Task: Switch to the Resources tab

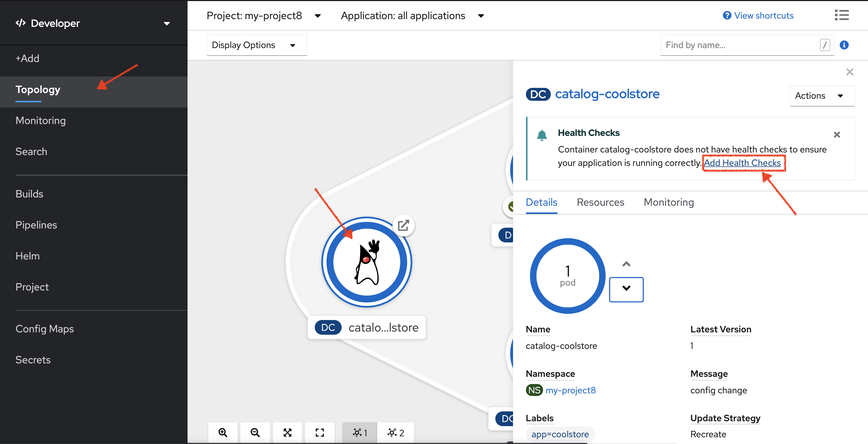Action: click(x=601, y=202)
